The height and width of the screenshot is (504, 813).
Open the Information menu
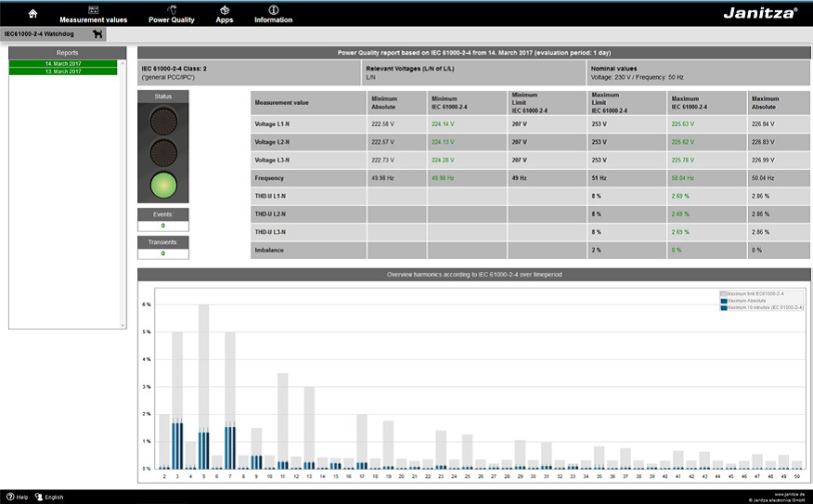(x=273, y=15)
